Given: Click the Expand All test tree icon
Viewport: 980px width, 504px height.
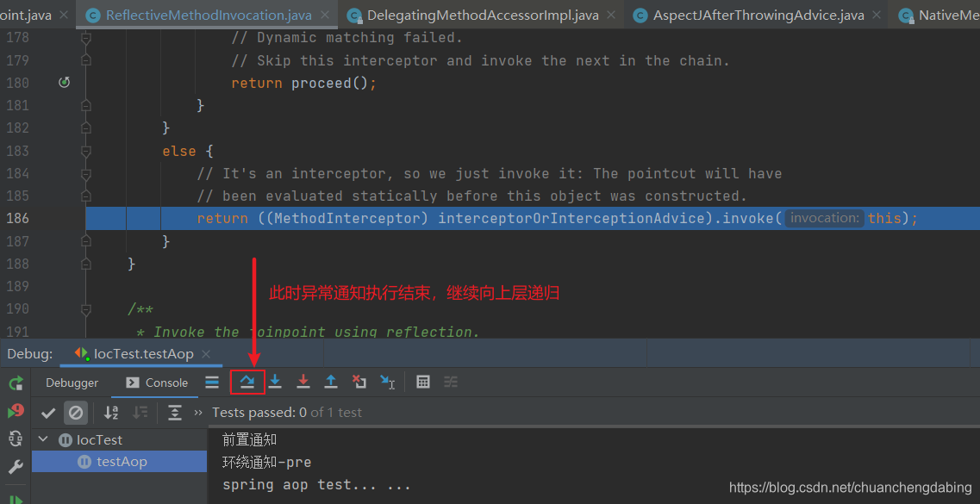Looking at the screenshot, I should (x=175, y=412).
